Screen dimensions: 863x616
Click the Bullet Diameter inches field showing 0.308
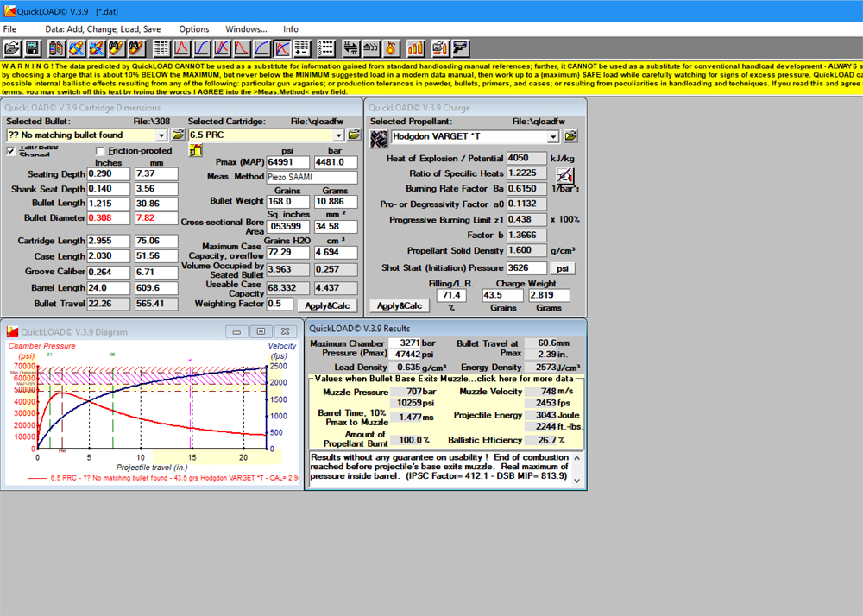pos(109,217)
